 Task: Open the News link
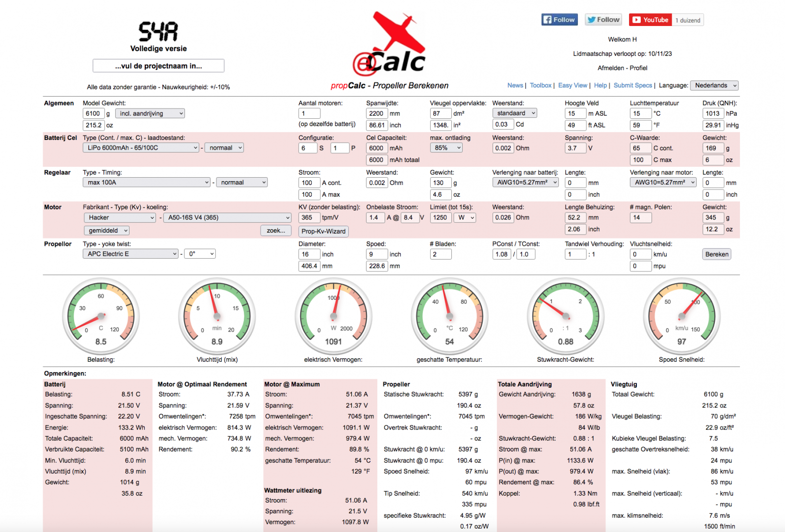(x=515, y=85)
